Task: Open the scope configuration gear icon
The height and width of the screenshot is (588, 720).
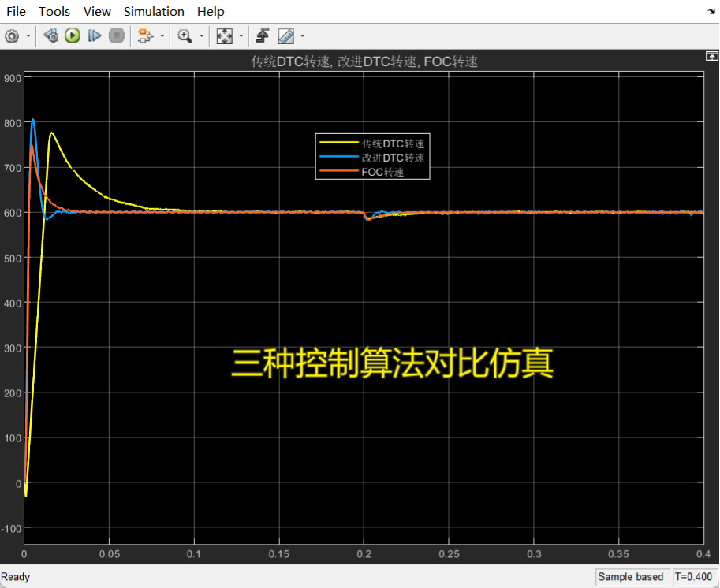Action: coord(12,35)
